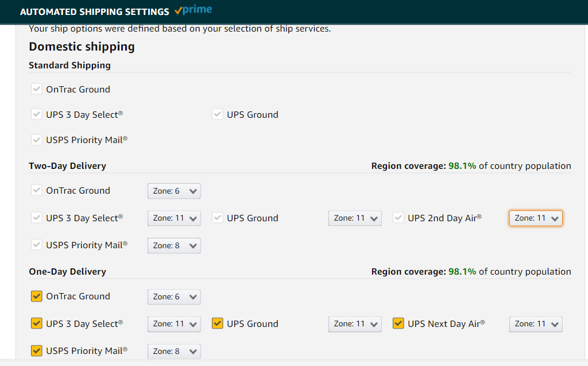Toggle Standard Shipping USPS Priority Mail checkbox
Screen dimensions: 588x366
pyautogui.click(x=36, y=140)
